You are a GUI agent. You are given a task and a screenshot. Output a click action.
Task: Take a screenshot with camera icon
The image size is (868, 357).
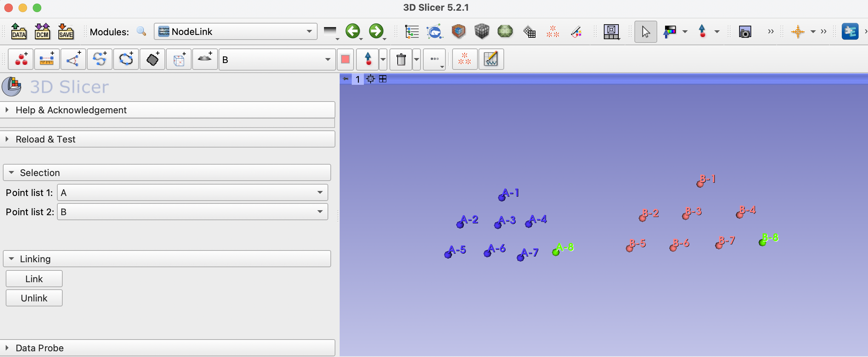(x=745, y=32)
